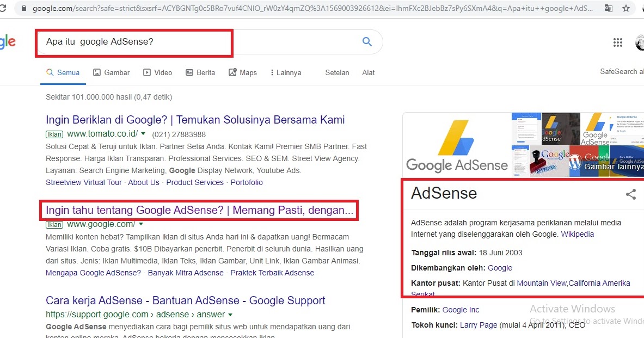The width and height of the screenshot is (644, 338).
Task: Expand arrow next to www.google.com
Action: pos(141,224)
